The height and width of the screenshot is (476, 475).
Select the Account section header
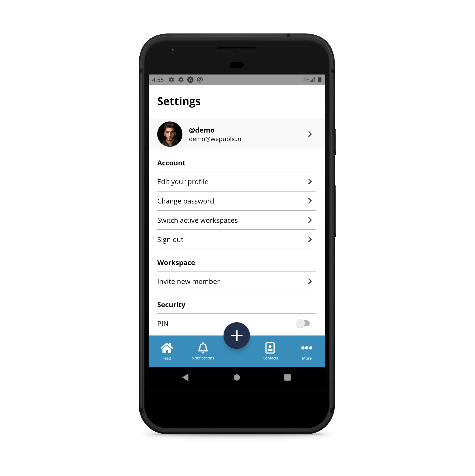pos(171,163)
